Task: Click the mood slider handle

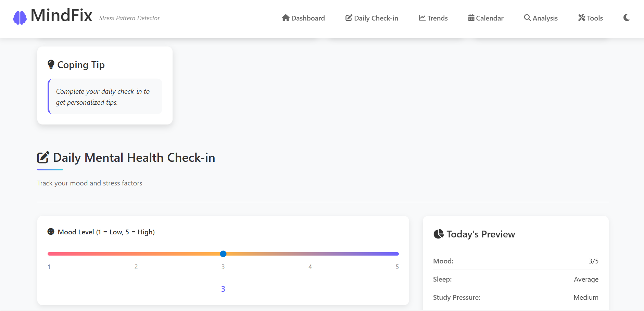Action: [223, 254]
